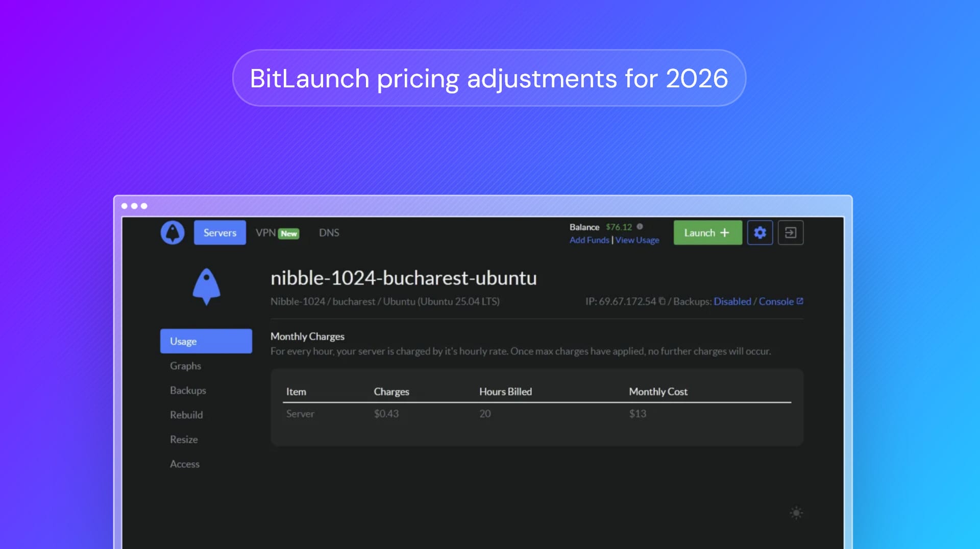Click the $76.12 balance amount

pos(619,227)
